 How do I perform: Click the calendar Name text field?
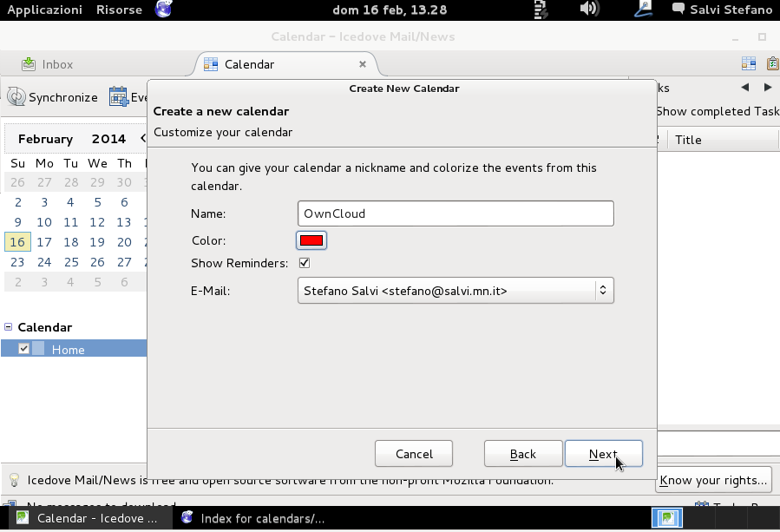pyautogui.click(x=455, y=213)
